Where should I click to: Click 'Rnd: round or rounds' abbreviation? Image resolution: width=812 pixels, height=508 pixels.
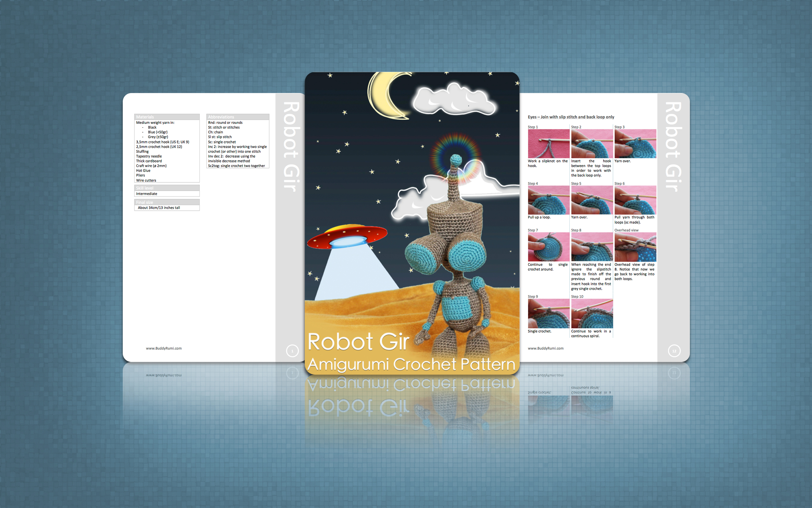coord(225,123)
